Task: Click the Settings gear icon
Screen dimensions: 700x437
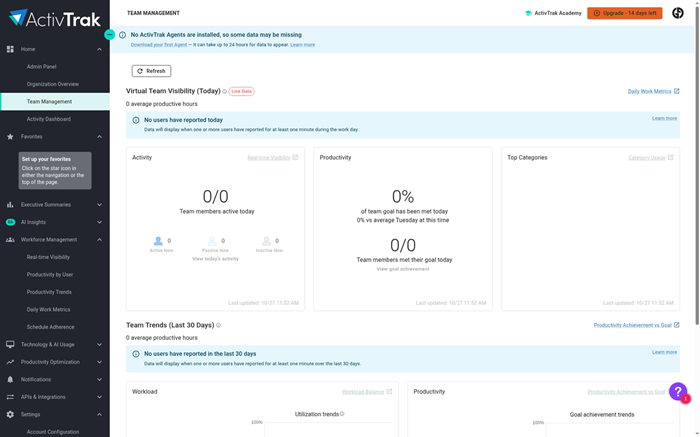Action: [x=10, y=415]
